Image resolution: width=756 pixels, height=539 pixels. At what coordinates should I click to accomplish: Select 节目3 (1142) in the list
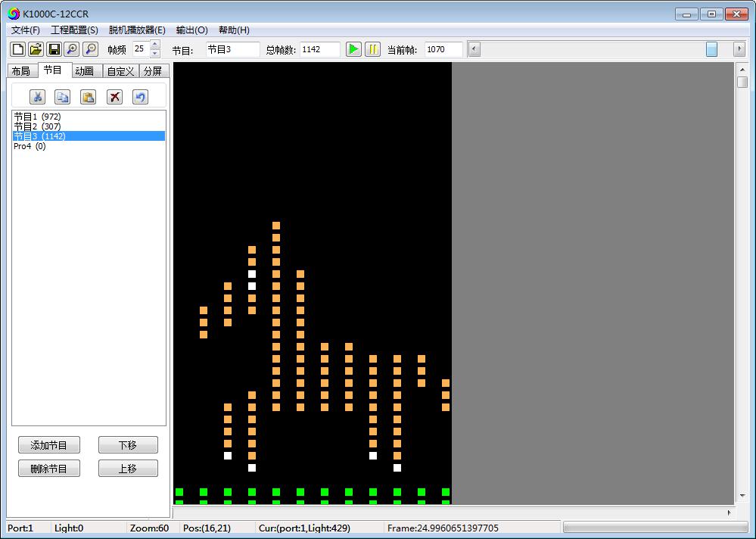[x=89, y=136]
